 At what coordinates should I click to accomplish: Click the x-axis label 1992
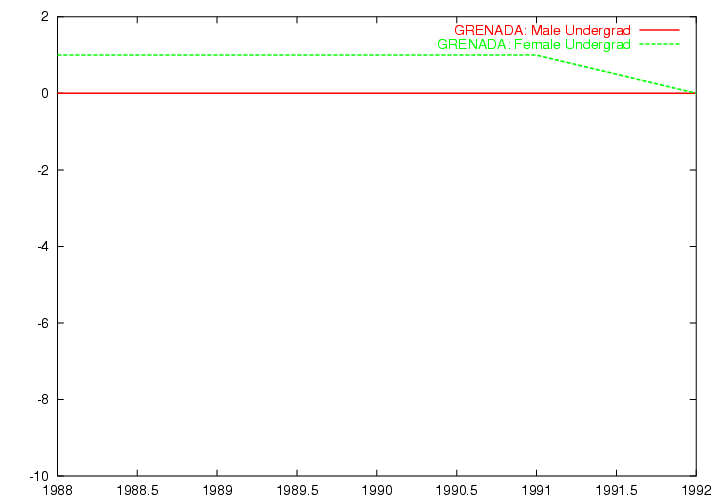(x=696, y=491)
